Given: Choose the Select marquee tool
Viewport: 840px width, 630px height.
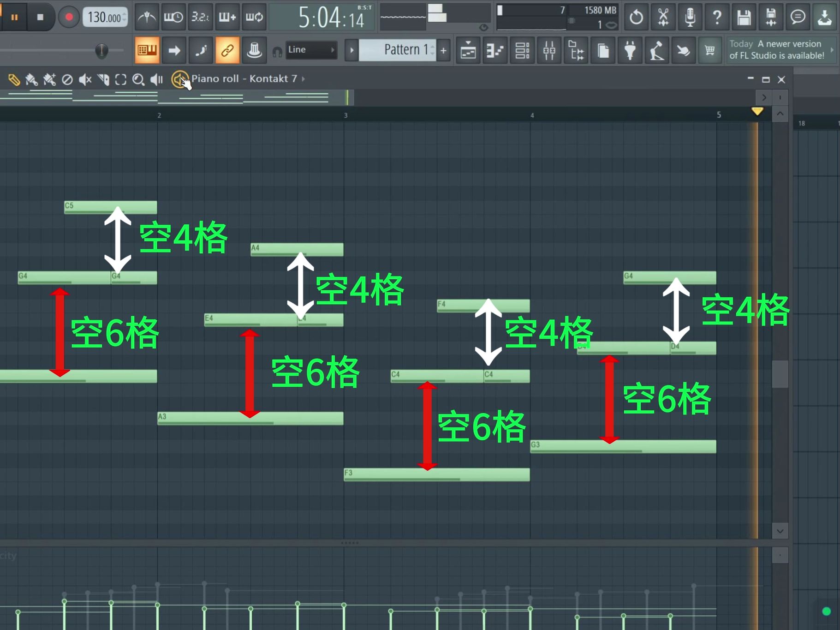Looking at the screenshot, I should tap(121, 79).
